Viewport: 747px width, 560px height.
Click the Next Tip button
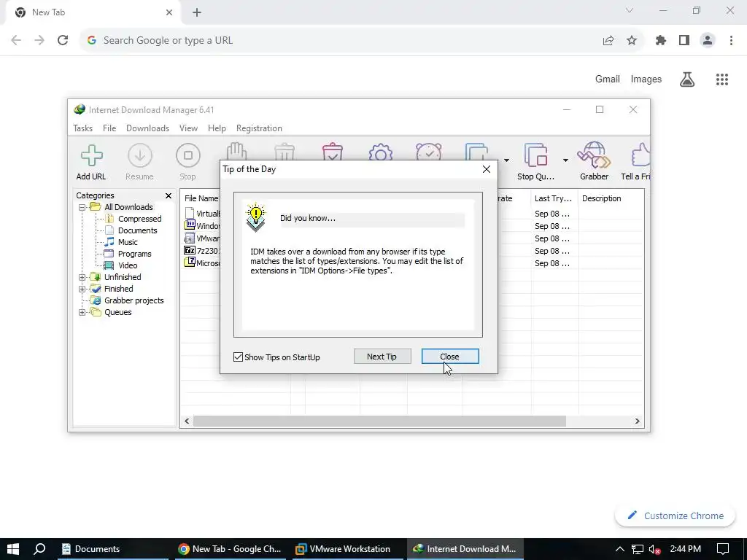click(382, 356)
